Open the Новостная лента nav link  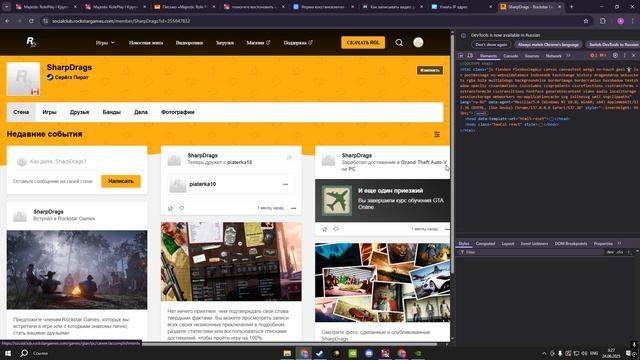(x=146, y=42)
